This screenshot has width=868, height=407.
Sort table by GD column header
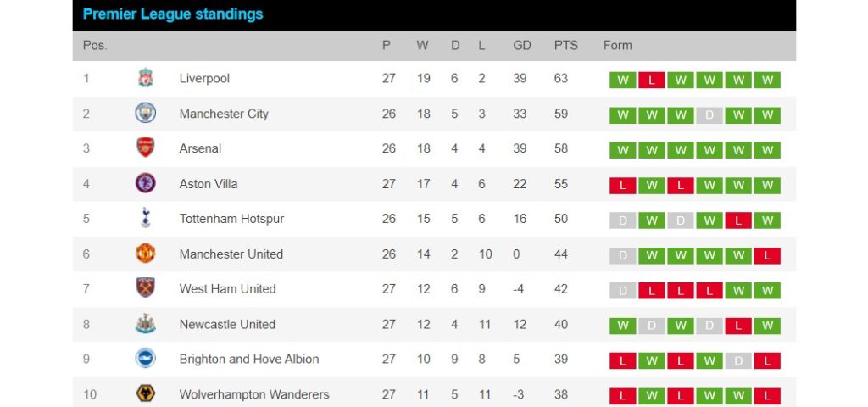[x=522, y=46]
